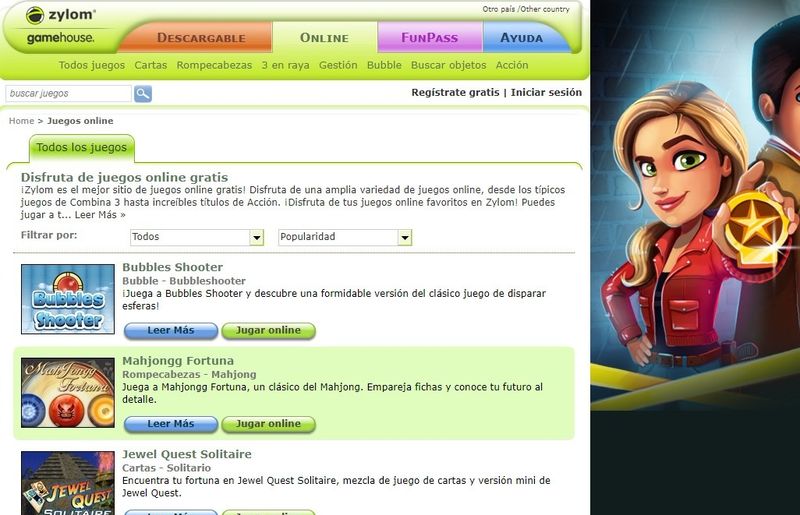Open Jewel Quest Solitaire thumbnail
Screen dimensions: 800x515
tap(68, 483)
